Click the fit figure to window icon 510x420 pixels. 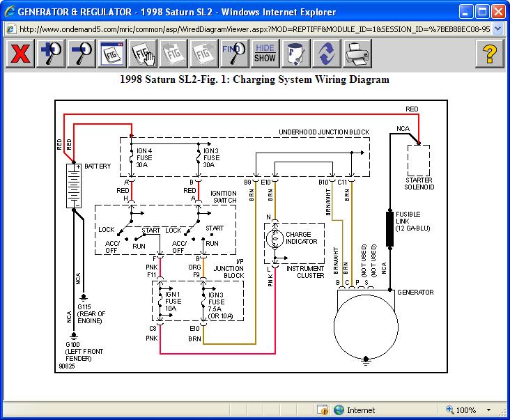point(111,54)
